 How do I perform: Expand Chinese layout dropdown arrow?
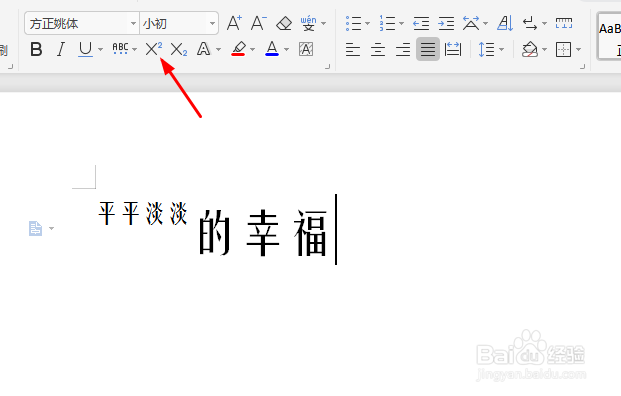(x=486, y=24)
